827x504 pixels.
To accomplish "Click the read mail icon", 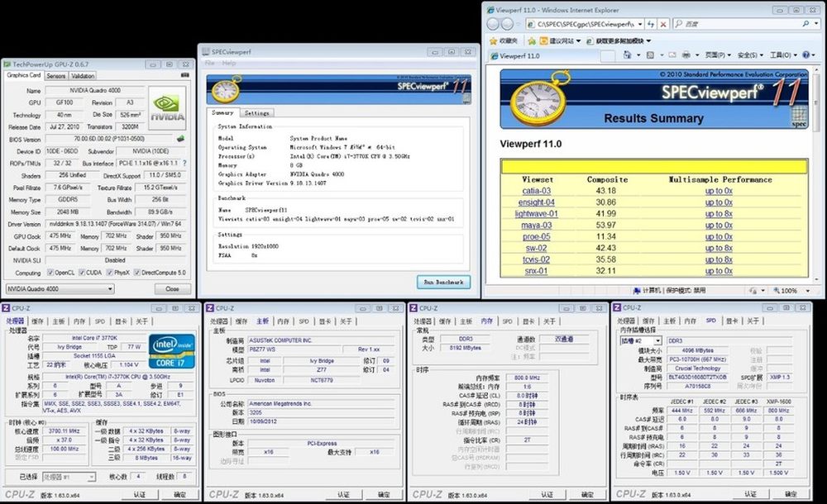I will coord(672,55).
